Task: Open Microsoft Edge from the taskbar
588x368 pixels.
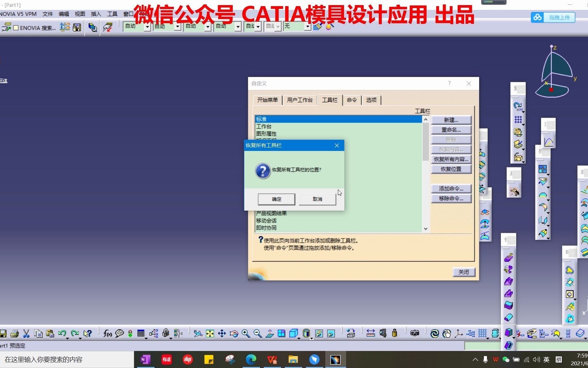Action: click(251, 359)
